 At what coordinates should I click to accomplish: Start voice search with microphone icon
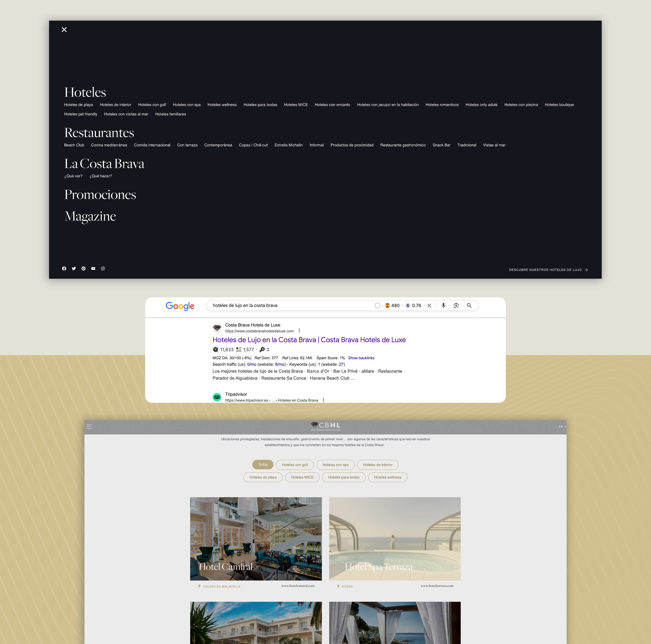click(x=443, y=305)
